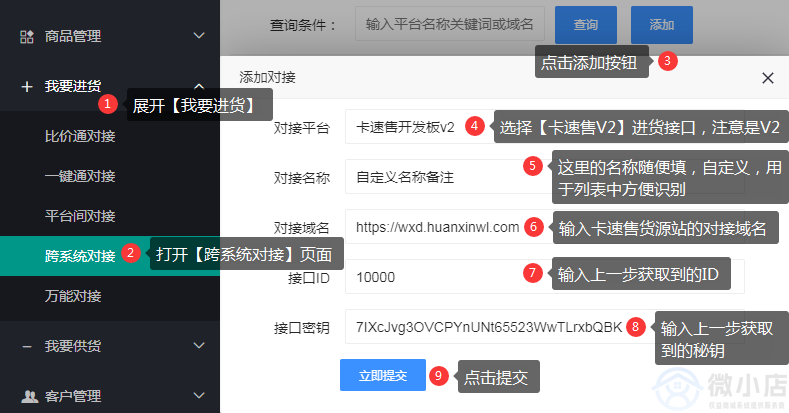Collapse the 我要进货 menu chevron
This screenshot has width=789, height=413.
[x=199, y=86]
